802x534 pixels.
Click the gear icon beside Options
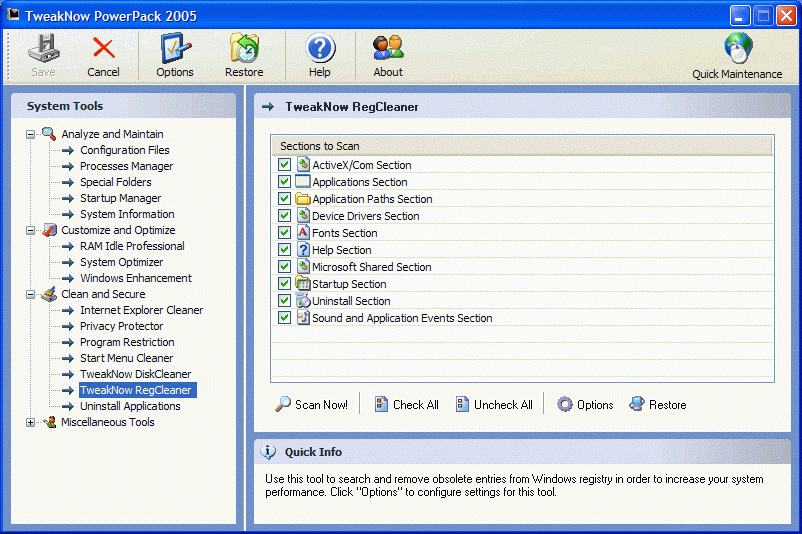coord(565,404)
